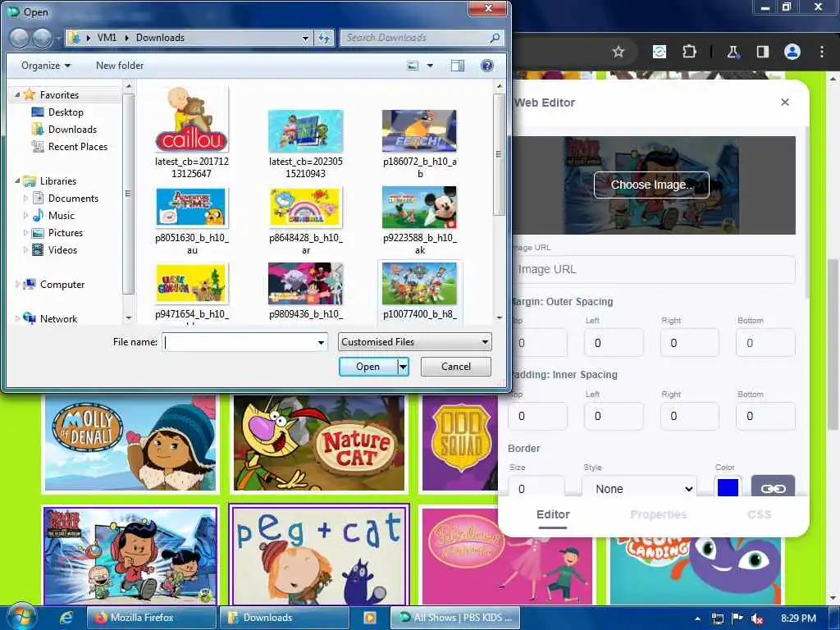Select the Caillou image file
Screen dimensions: 840x630
click(x=192, y=133)
